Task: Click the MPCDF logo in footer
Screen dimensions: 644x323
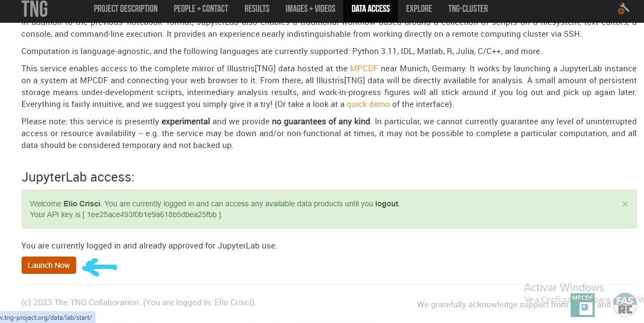Action: pyautogui.click(x=582, y=305)
